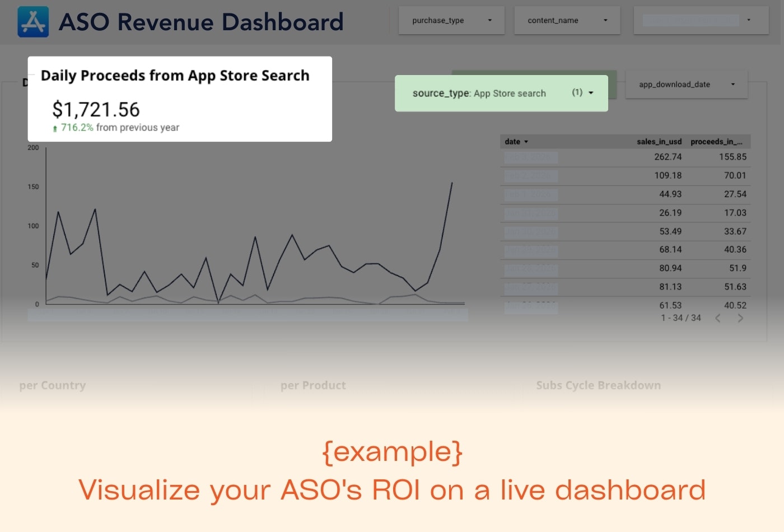The height and width of the screenshot is (532, 784).
Task: Click the tallest peak on the line chart
Action: [451, 183]
